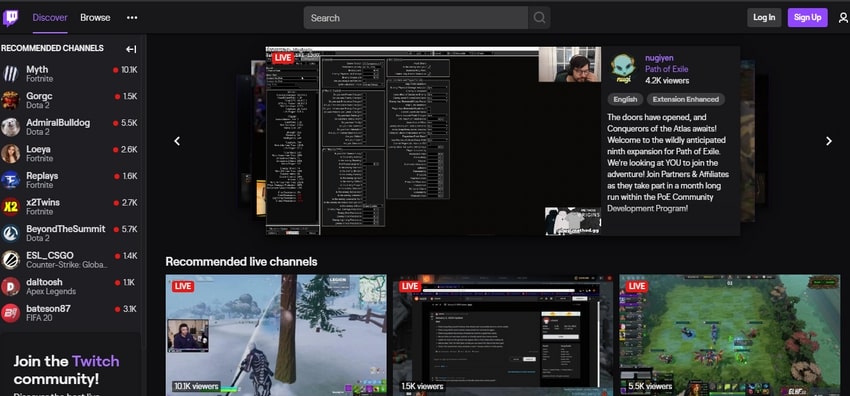Click nugiyen channel avatar icon
Screen dimensions: 850x396
623,68
